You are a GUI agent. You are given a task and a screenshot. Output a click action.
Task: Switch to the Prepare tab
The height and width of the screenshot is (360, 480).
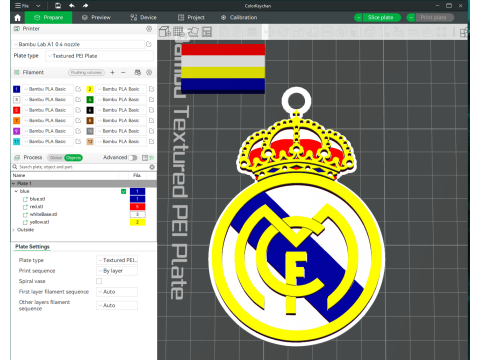(48, 18)
